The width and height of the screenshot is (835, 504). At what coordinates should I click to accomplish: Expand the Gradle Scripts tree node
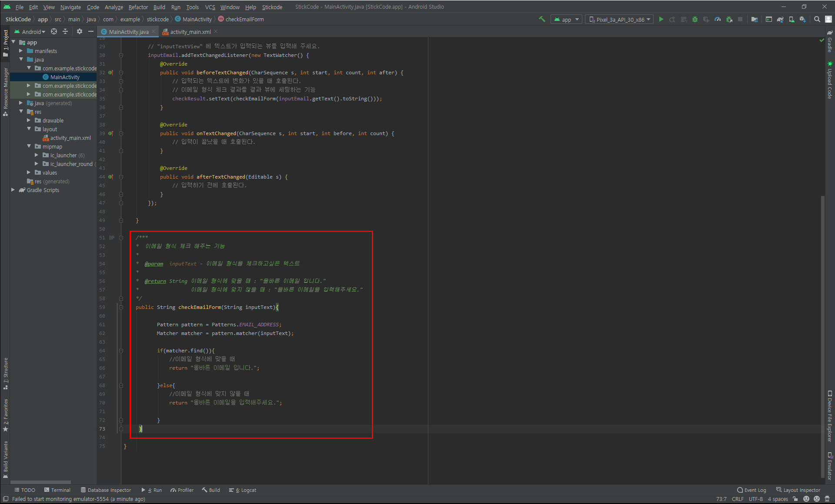(13, 190)
